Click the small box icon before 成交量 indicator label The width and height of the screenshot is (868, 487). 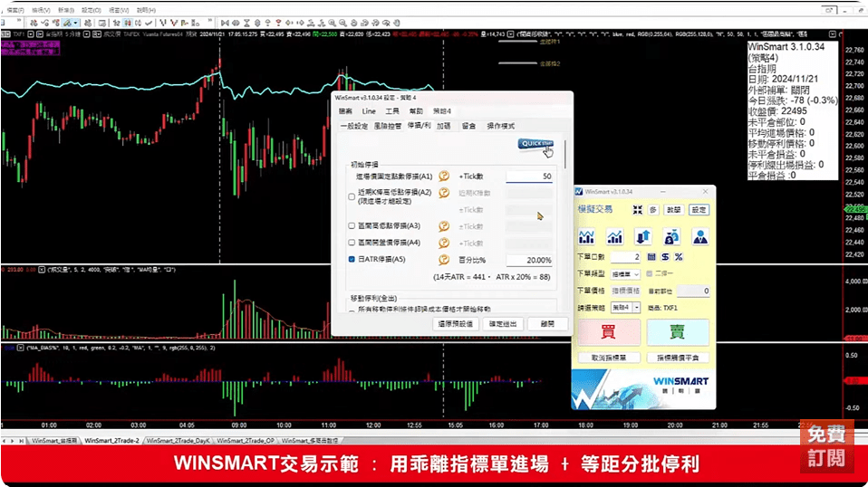[42, 270]
